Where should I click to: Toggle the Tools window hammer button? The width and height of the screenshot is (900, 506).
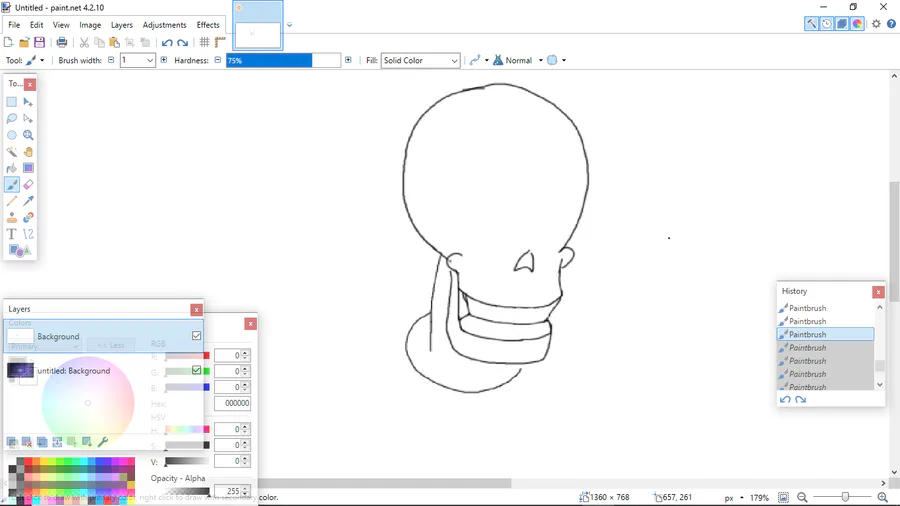[811, 24]
